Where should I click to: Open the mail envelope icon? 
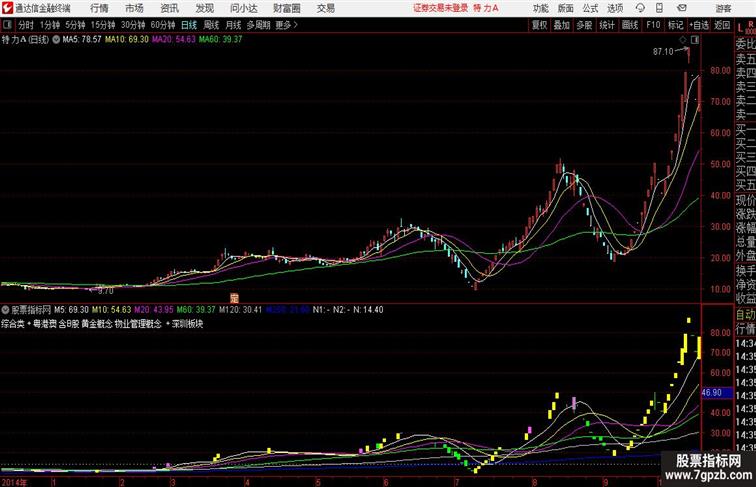[682, 8]
